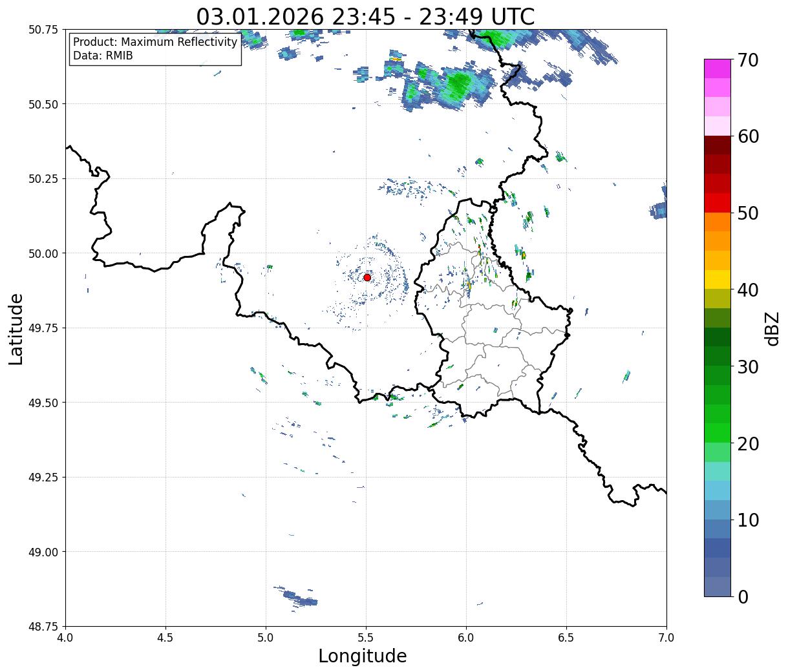Viewport: 788px width, 672px height.
Task: Click the red radar location marker
Action: click(367, 277)
